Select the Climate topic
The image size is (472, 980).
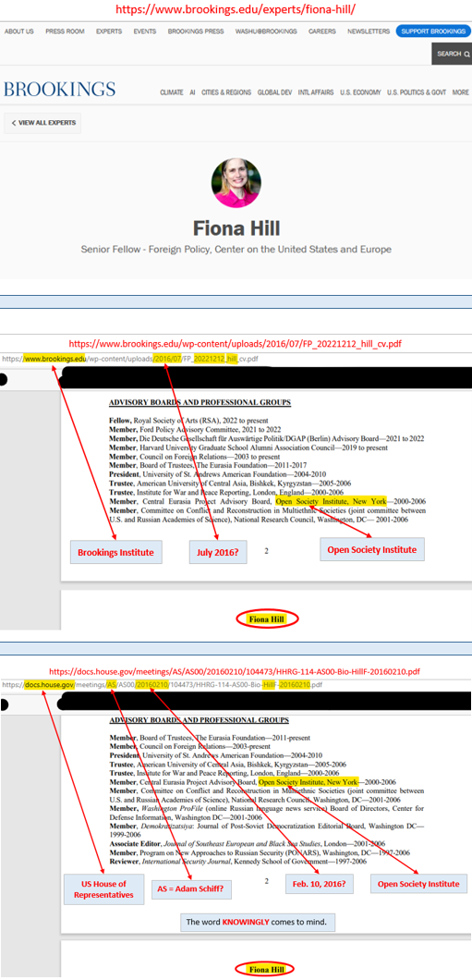point(172,92)
